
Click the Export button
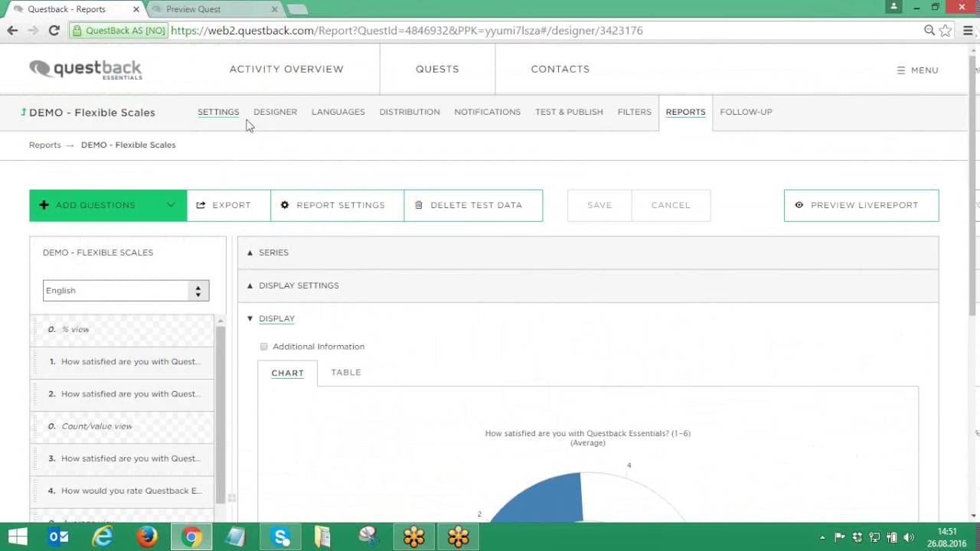pyautogui.click(x=228, y=205)
